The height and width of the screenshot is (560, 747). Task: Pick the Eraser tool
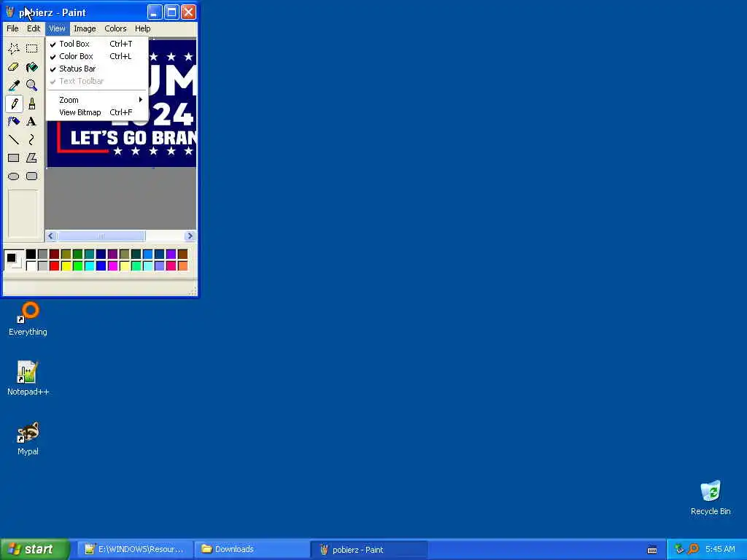click(14, 66)
